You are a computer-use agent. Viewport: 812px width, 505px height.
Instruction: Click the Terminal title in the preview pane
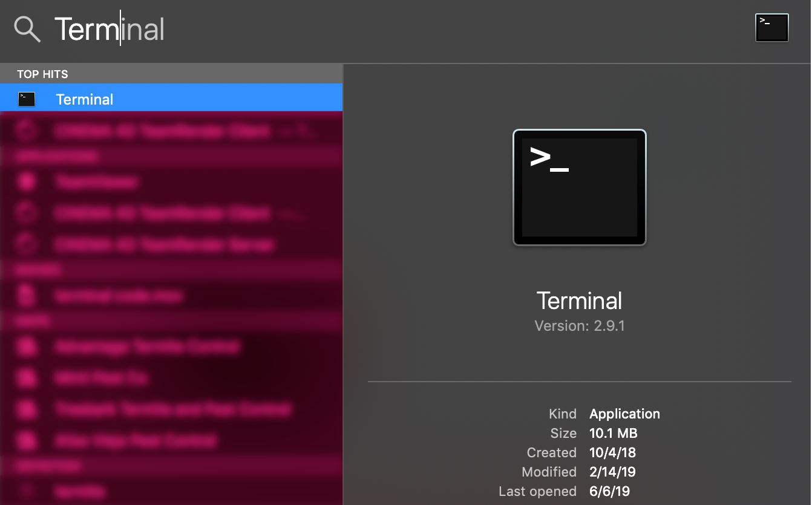pyautogui.click(x=579, y=301)
